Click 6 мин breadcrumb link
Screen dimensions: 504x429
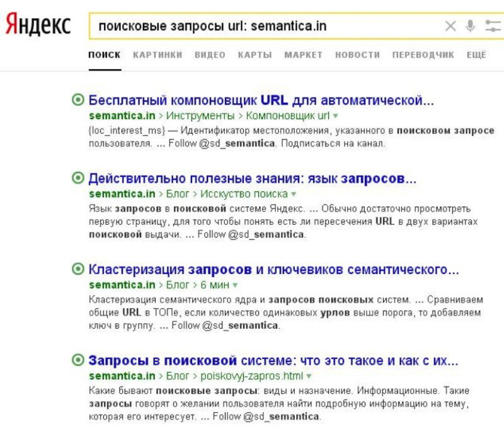[215, 285]
